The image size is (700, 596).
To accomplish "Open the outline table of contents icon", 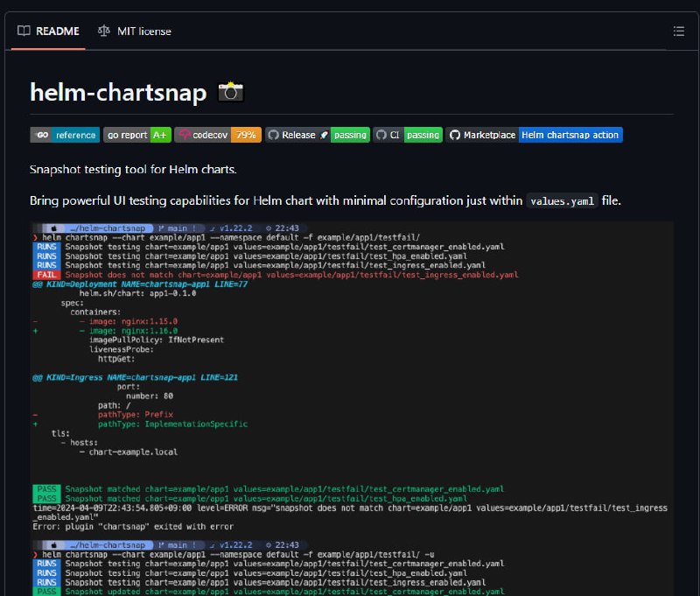I will pyautogui.click(x=679, y=32).
